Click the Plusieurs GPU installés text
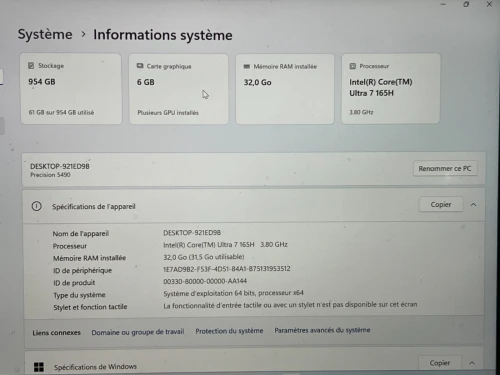Viewport: 500px width, 375px height. (168, 113)
